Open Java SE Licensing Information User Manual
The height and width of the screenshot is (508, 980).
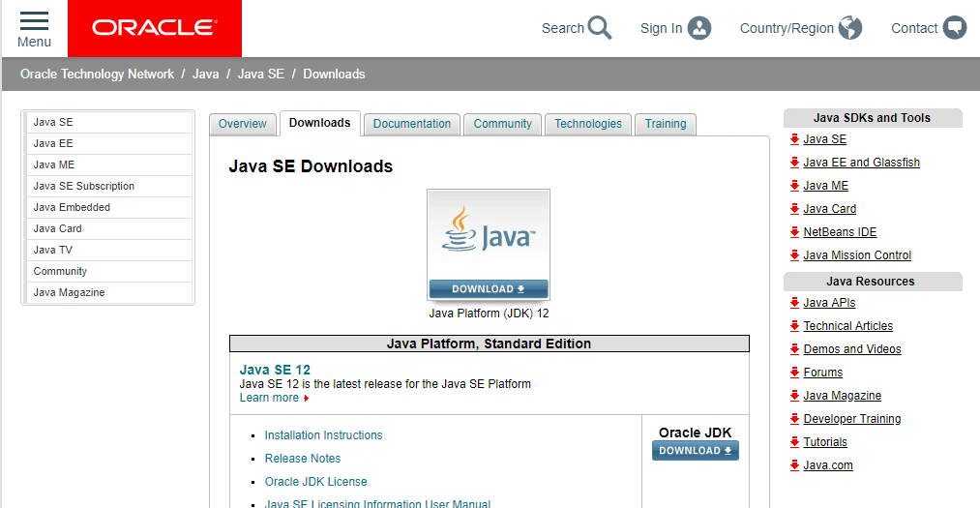coord(377,503)
